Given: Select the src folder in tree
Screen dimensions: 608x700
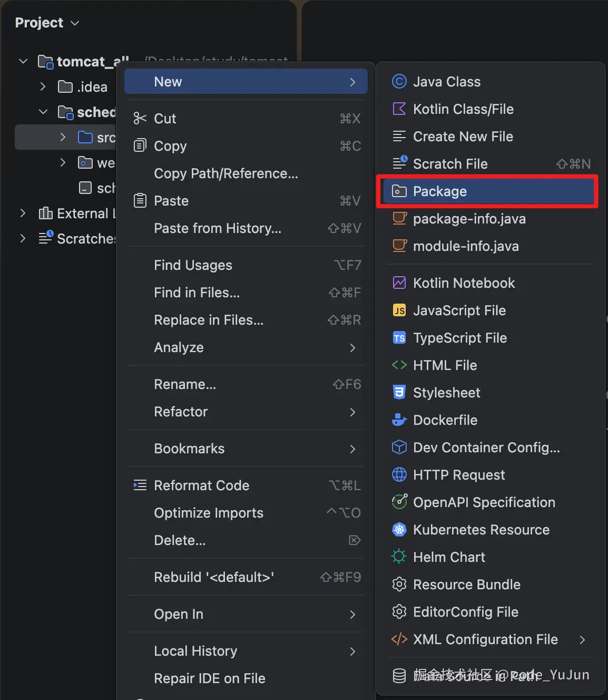Looking at the screenshot, I should tap(105, 138).
